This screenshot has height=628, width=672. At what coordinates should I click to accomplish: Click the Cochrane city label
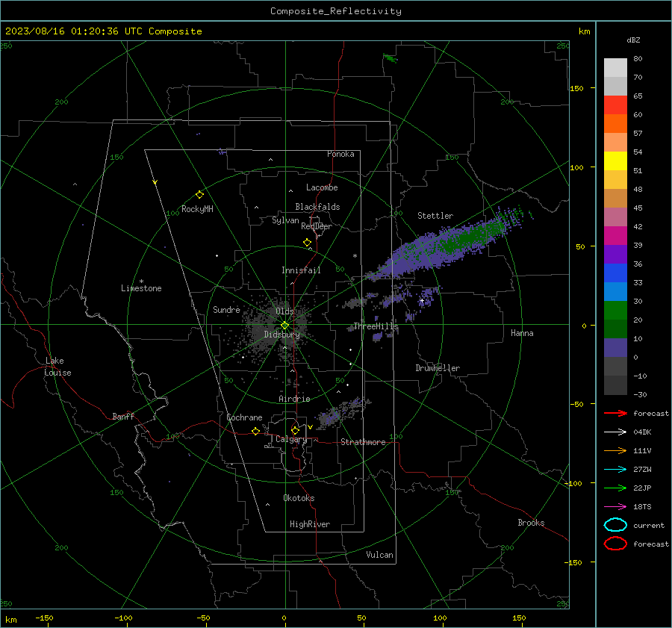click(x=244, y=417)
